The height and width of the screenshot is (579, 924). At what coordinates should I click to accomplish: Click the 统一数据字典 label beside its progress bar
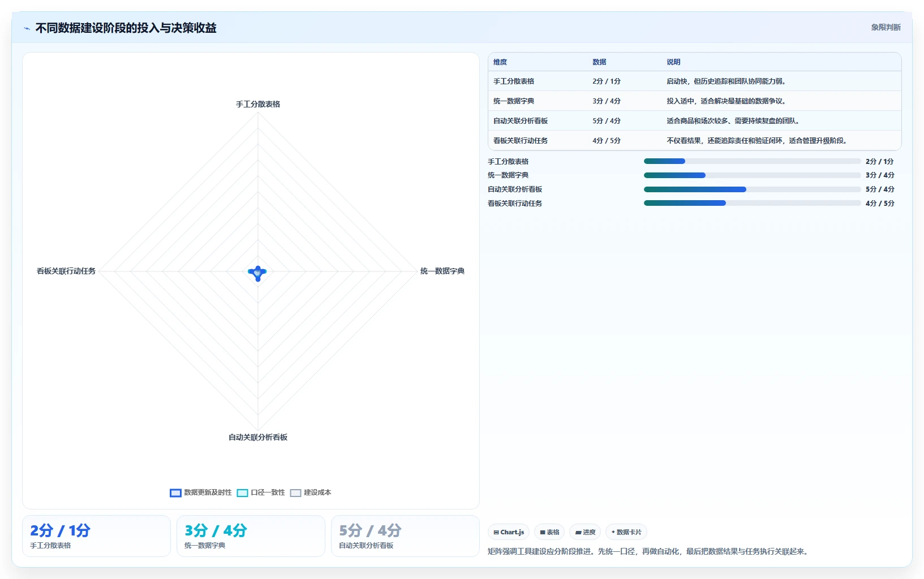click(508, 175)
